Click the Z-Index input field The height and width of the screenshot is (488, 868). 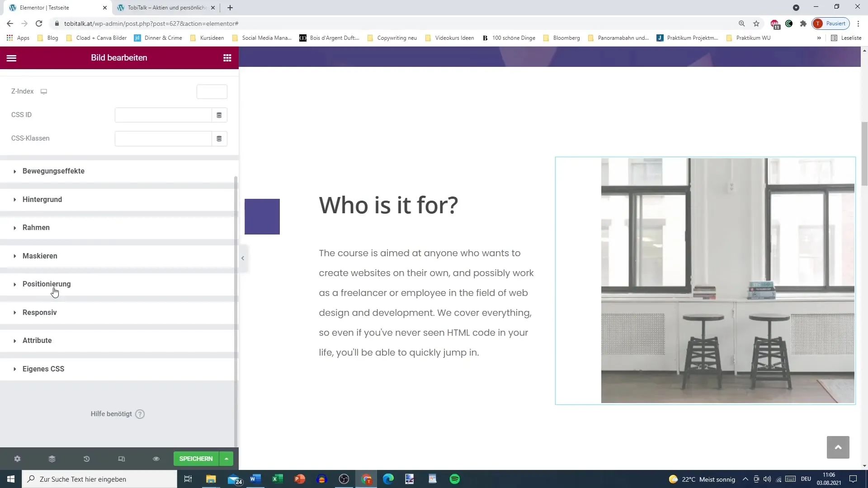click(212, 92)
